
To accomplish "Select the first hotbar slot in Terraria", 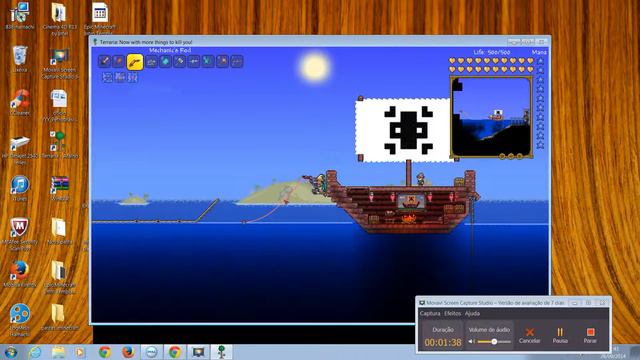I will click(104, 62).
